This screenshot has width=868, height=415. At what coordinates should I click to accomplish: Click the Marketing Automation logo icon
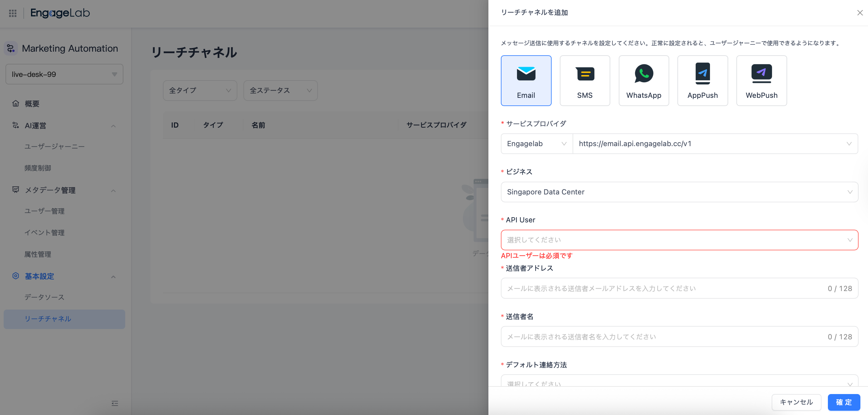[10, 48]
